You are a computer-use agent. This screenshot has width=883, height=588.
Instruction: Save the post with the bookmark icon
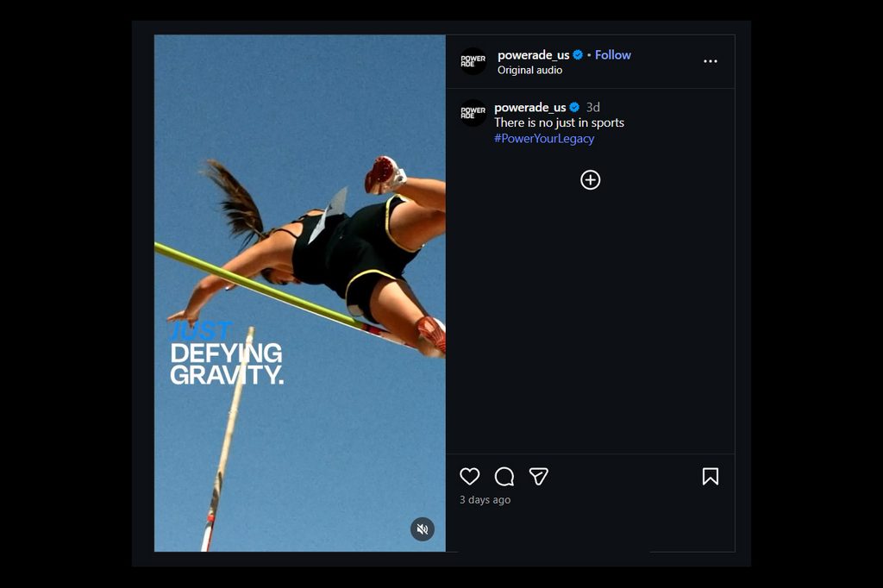(711, 477)
